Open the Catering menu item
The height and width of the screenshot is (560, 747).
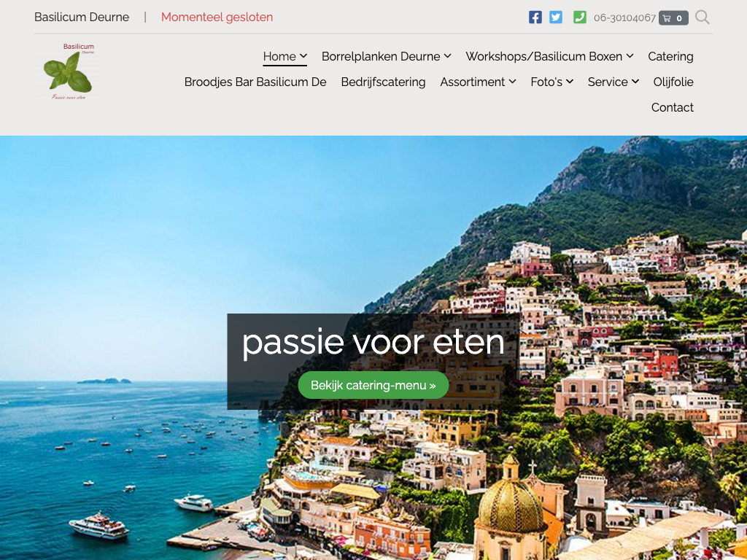click(670, 56)
